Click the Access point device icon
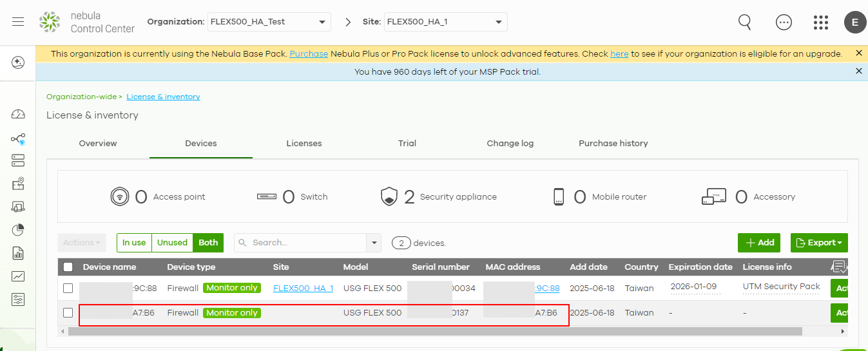The height and width of the screenshot is (351, 868). click(x=119, y=196)
